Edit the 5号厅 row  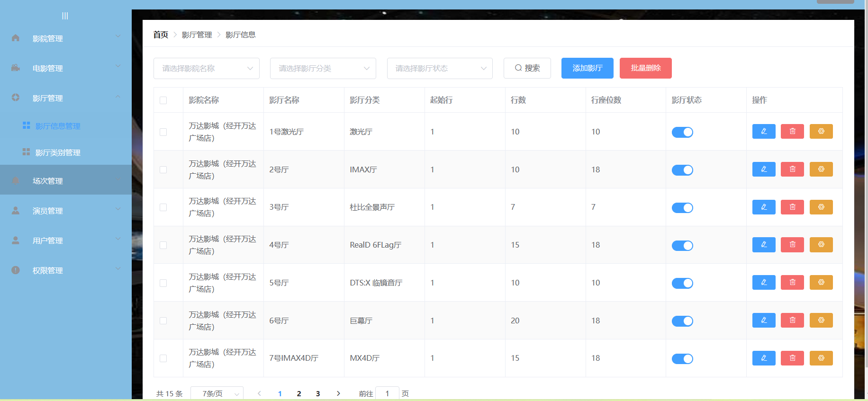point(764,282)
